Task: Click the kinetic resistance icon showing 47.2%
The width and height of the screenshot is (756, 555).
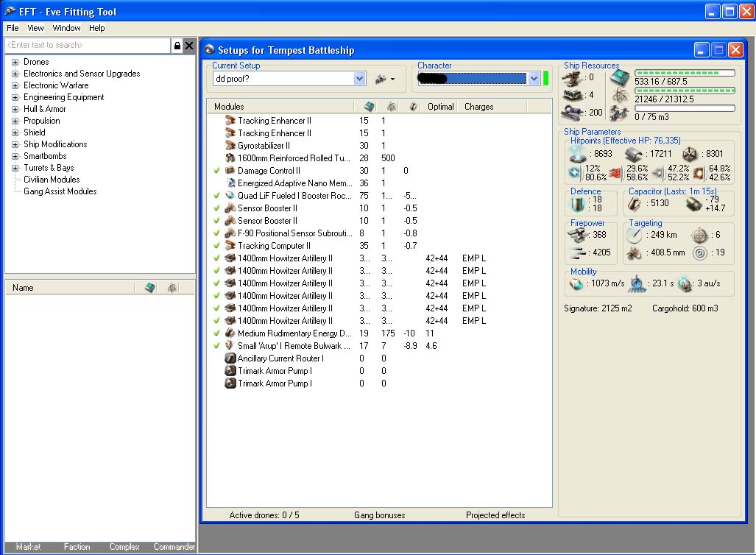Action: pyautogui.click(x=657, y=173)
